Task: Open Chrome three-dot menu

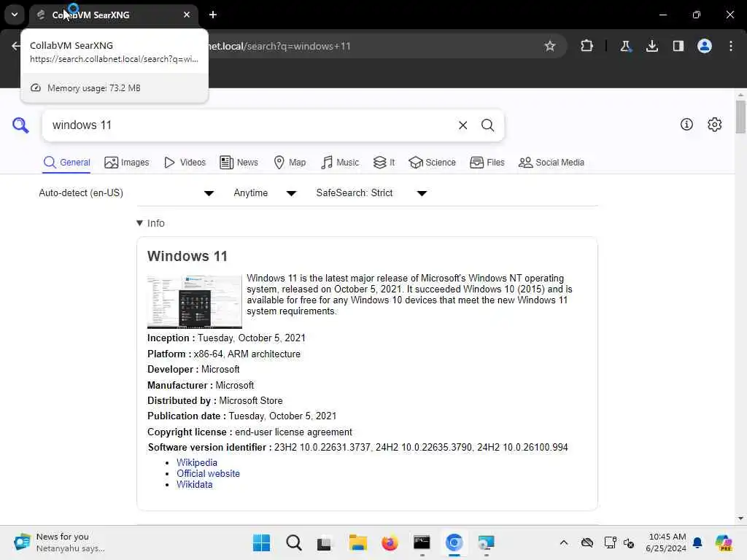Action: tap(731, 46)
